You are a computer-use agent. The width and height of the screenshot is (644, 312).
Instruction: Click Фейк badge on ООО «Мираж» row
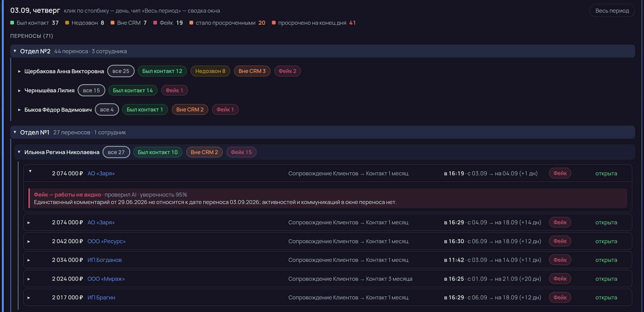point(560,279)
